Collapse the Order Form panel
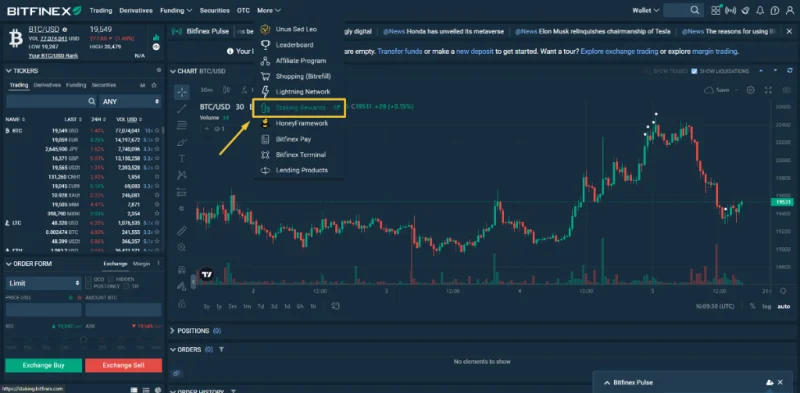 coord(8,264)
